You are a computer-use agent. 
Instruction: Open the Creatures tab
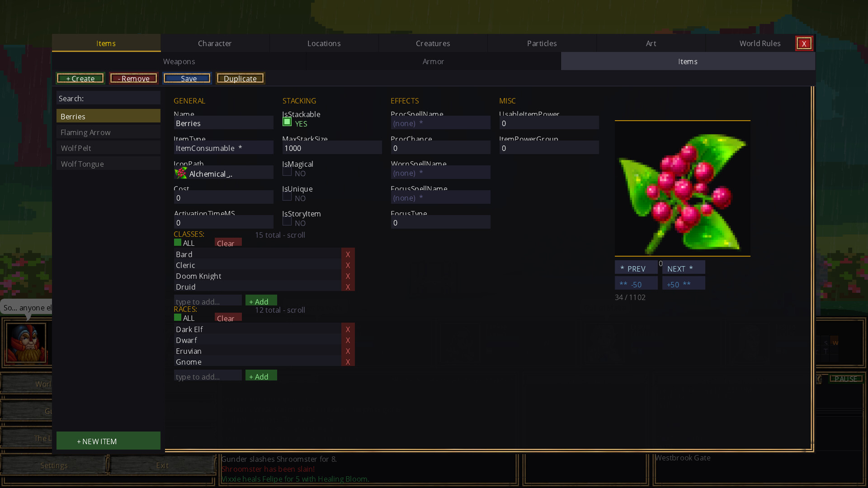click(x=433, y=43)
